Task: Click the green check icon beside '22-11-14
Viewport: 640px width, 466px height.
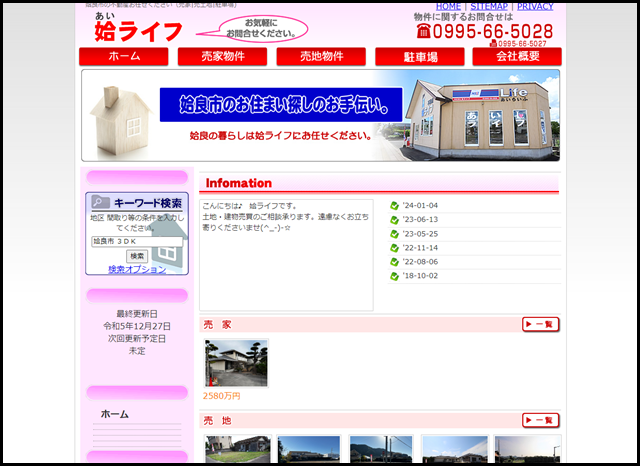Action: [394, 248]
